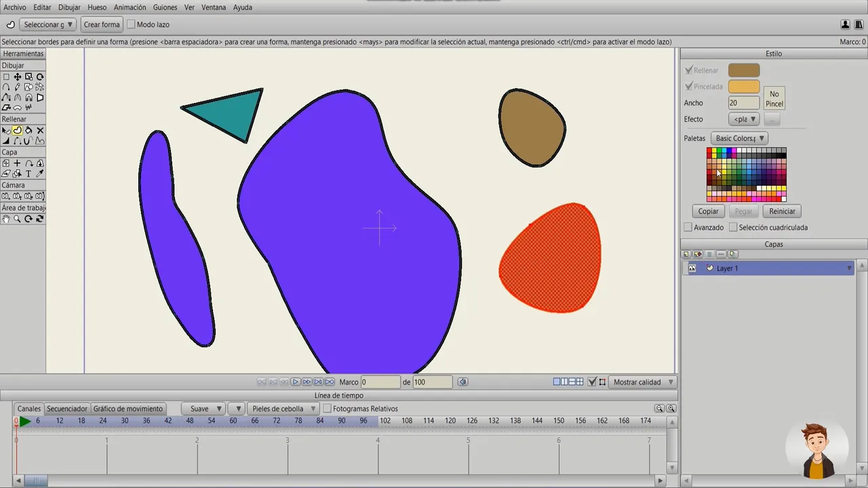Viewport: 868px width, 488px height.
Task: Toggle the audio speaker icon next to frame range
Action: 462,382
